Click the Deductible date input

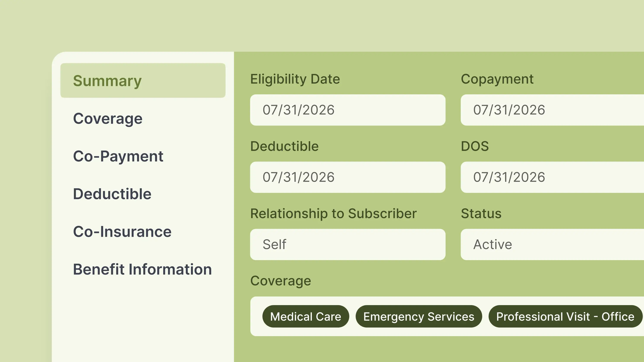[347, 177]
